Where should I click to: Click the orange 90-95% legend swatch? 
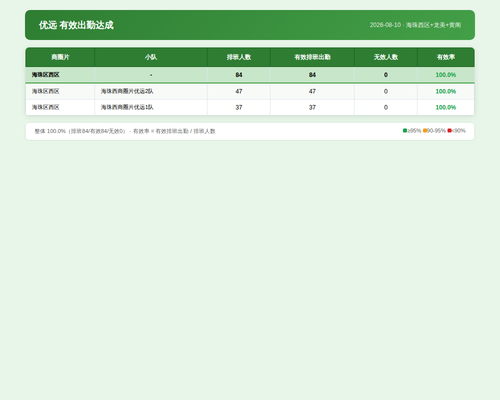425,131
